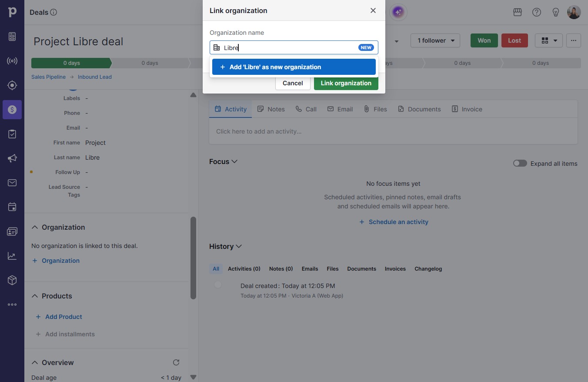
Task: Mark the deal as Lost
Action: click(x=514, y=40)
